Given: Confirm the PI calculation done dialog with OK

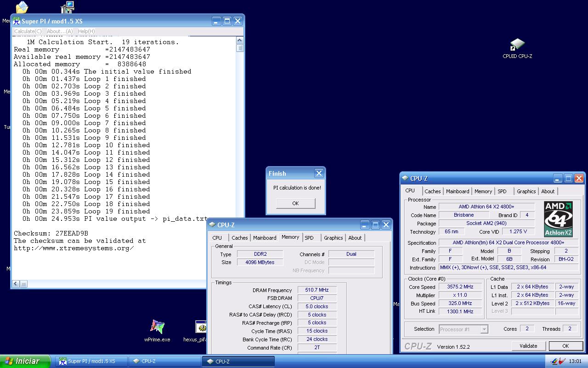Looking at the screenshot, I should pyautogui.click(x=295, y=203).
